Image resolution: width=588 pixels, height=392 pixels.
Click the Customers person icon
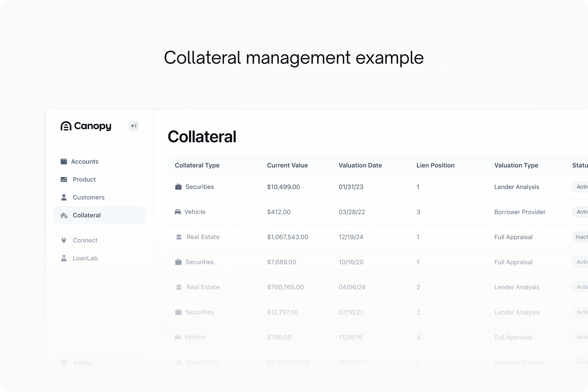pos(64,198)
